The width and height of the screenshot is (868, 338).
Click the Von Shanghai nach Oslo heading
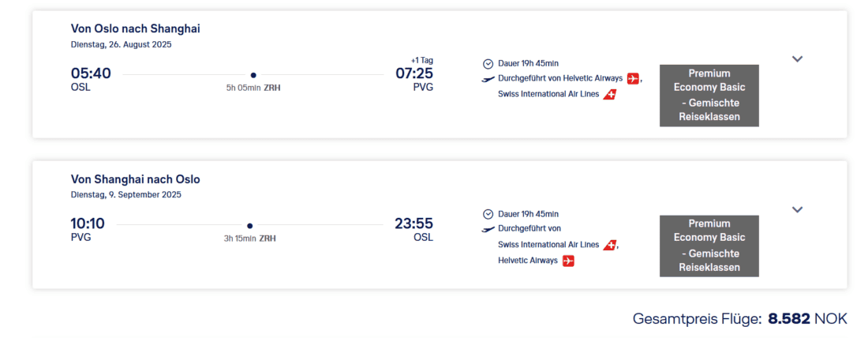(x=136, y=179)
